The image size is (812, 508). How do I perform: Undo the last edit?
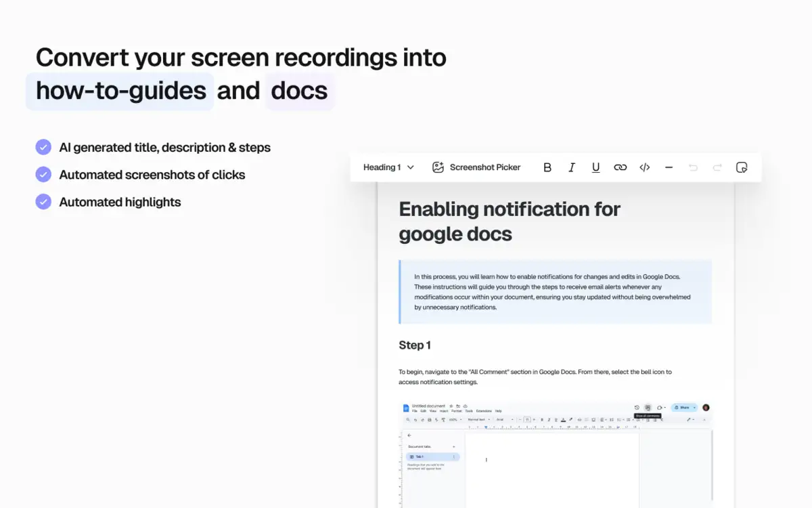pos(693,167)
